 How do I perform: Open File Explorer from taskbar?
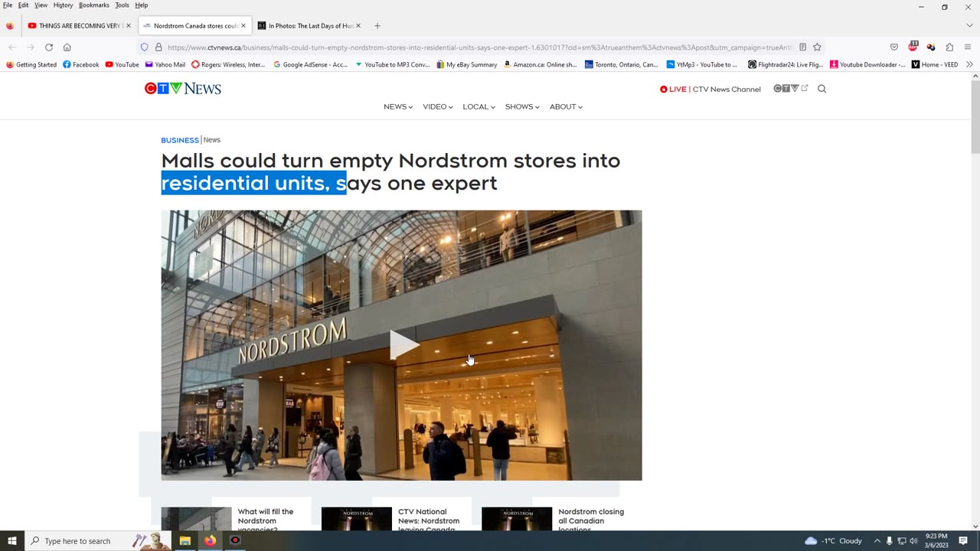pos(185,541)
